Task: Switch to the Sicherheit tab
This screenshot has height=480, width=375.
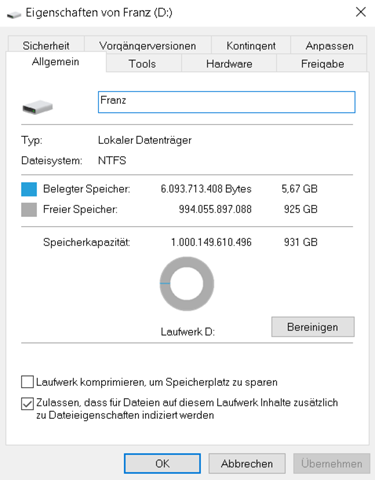Action: 46,45
